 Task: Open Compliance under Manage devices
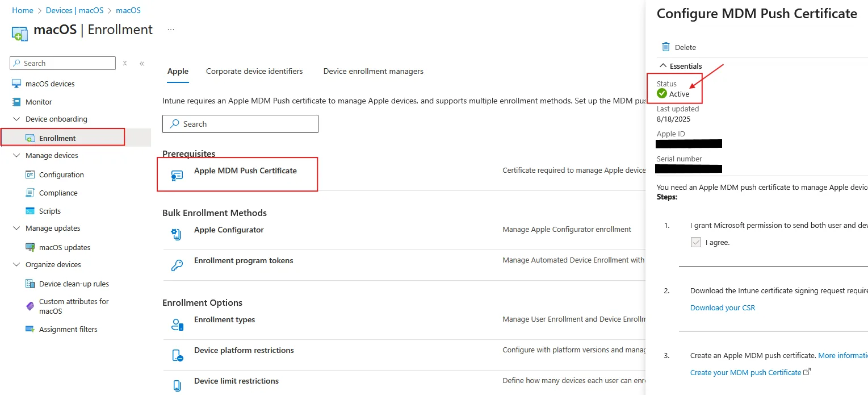(x=58, y=193)
